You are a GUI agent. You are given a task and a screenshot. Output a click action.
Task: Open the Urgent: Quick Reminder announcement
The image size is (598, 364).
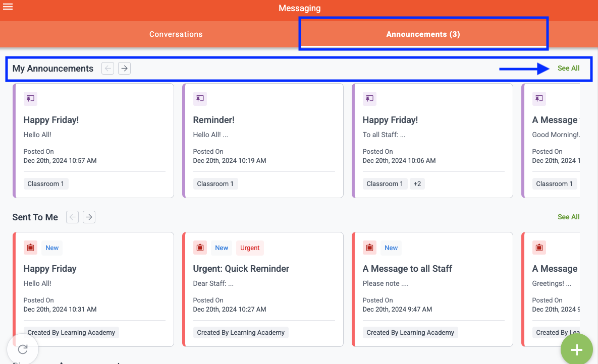click(241, 269)
